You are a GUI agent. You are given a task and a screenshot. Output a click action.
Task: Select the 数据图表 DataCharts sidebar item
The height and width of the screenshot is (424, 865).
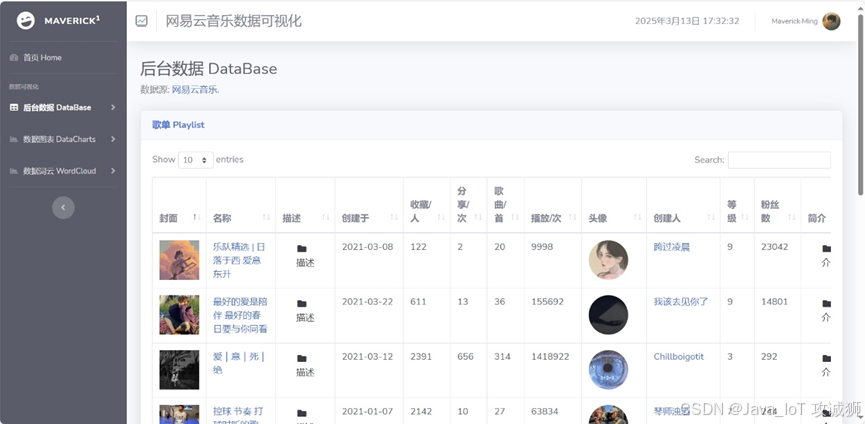63,139
